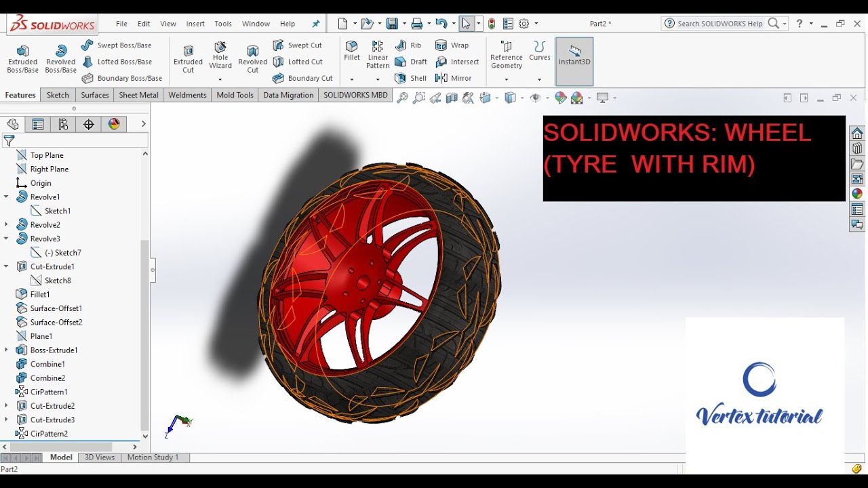Open DisplayManager tab
This screenshot has height=488, width=868.
tap(114, 124)
